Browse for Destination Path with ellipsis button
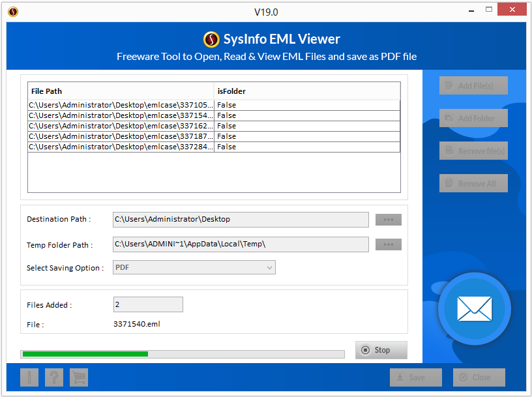The height and width of the screenshot is (397, 532). 388,220
